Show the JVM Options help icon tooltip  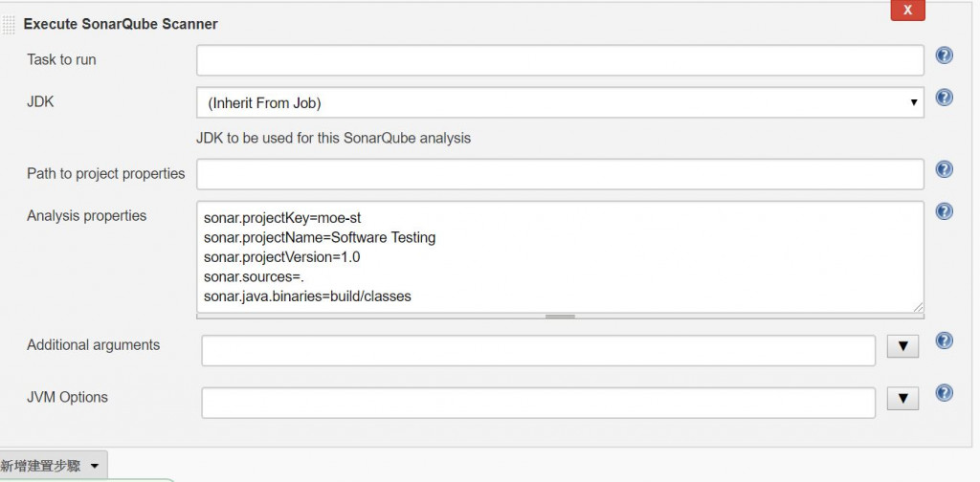944,392
